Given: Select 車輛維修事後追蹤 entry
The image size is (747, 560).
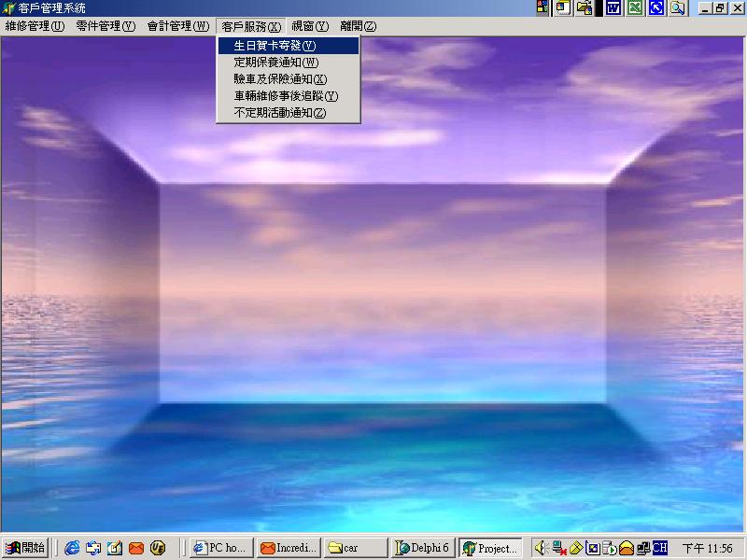Looking at the screenshot, I should [x=289, y=96].
